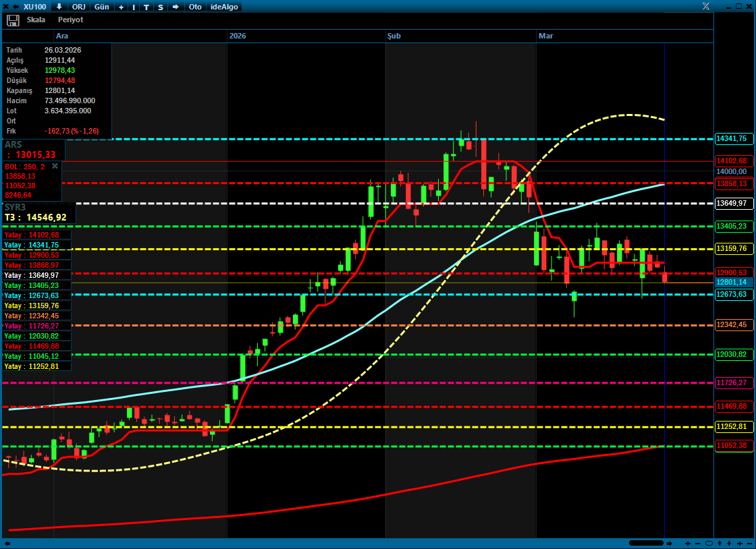Click the 2026 year marker on timeline
The width and height of the screenshot is (756, 549).
[237, 36]
